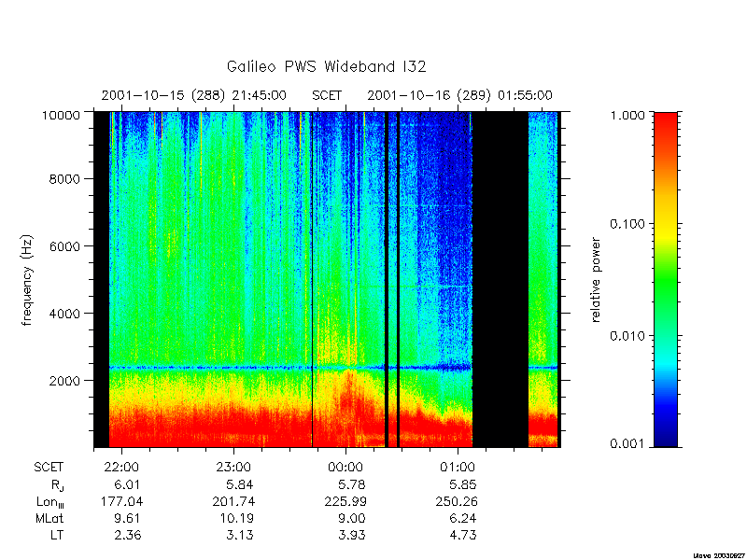Image resolution: width=747 pixels, height=560 pixels.
Task: Click the 'MLat' row label
Action: (x=49, y=518)
